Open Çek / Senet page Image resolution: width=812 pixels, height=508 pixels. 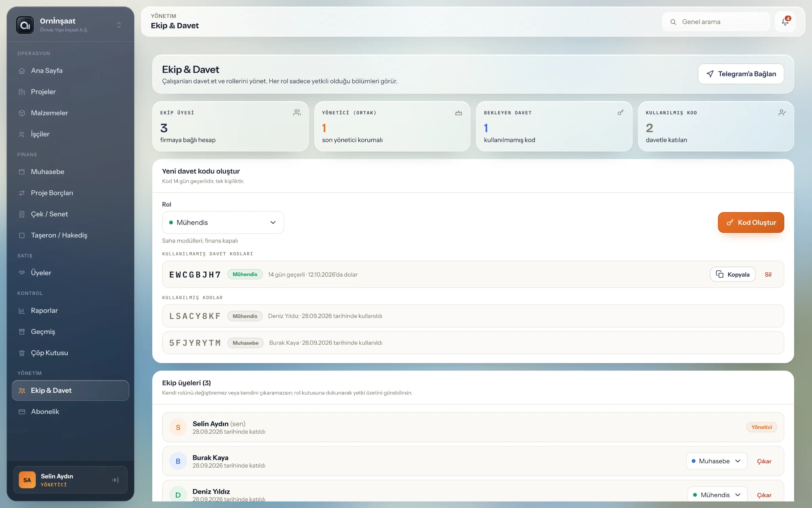70,214
